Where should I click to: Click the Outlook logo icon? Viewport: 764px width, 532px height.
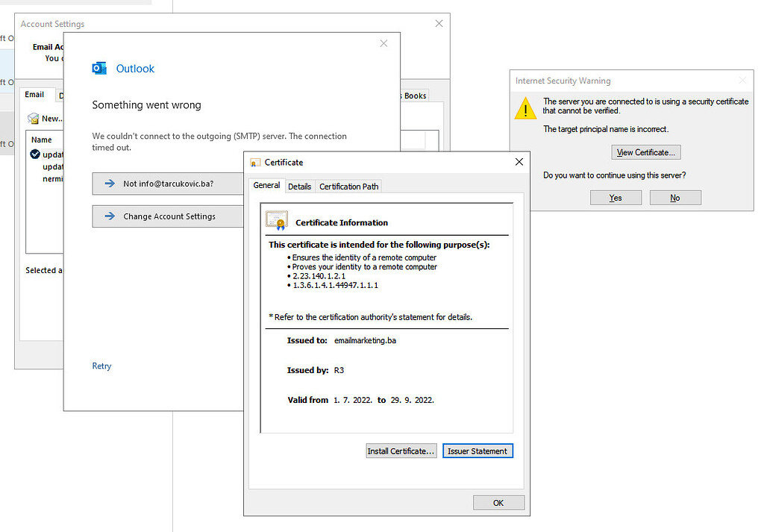[x=99, y=69]
